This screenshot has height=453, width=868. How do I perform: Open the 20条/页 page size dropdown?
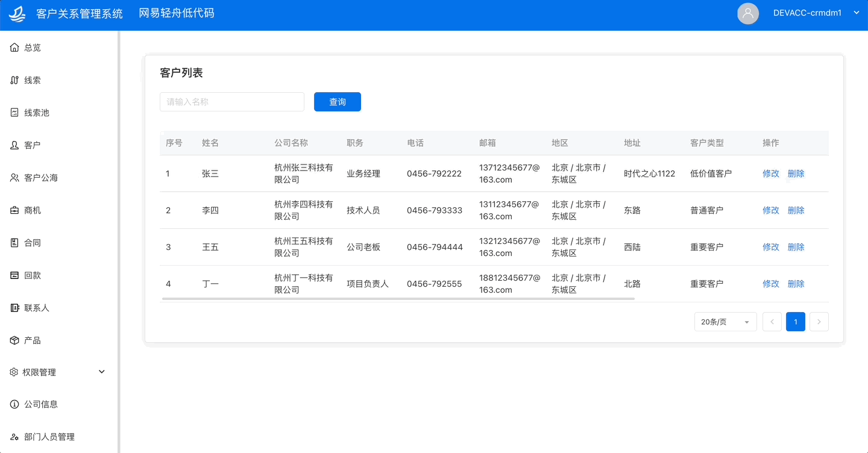[725, 322]
